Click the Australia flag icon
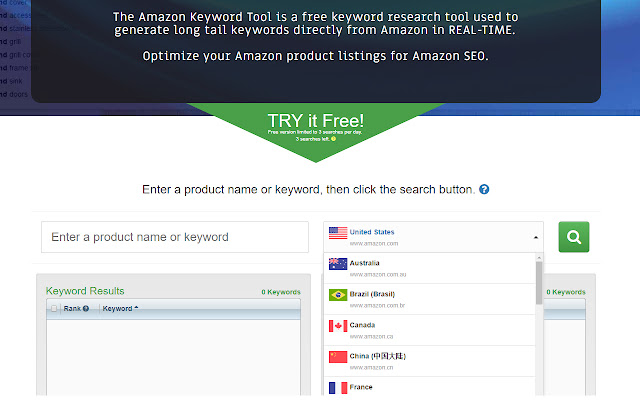 click(338, 265)
